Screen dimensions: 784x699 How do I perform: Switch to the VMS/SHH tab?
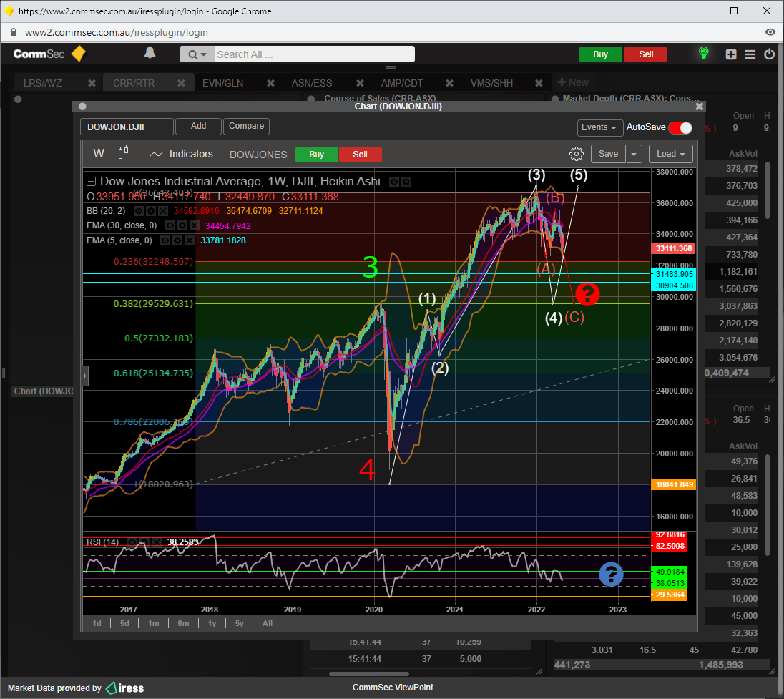491,83
